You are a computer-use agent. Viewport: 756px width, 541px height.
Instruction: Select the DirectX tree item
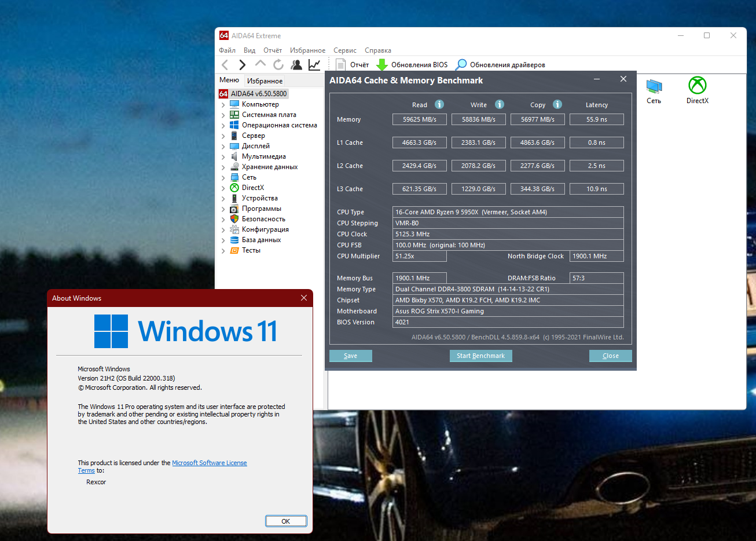253,188
